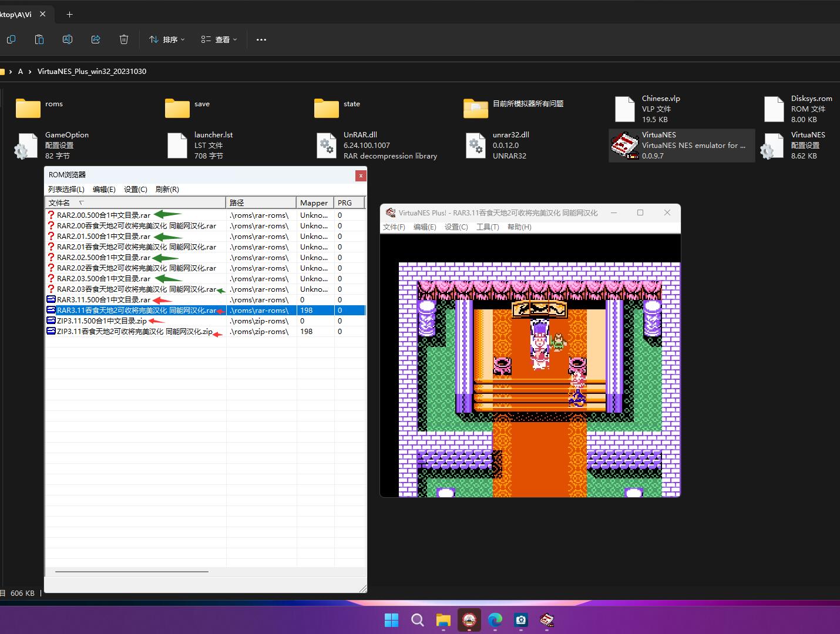Open 编辑(E) menu in VirtuaNES Plus
Image resolution: width=840 pixels, height=634 pixels.
click(x=425, y=227)
